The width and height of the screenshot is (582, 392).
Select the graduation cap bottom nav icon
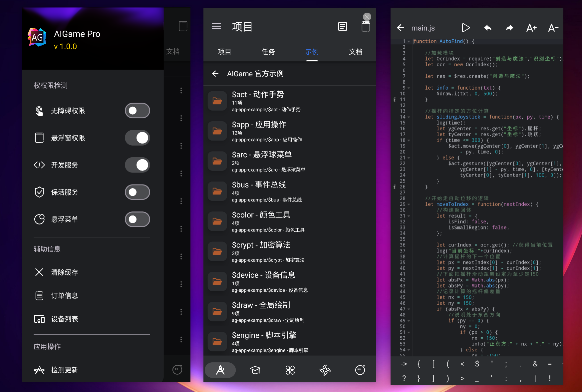coord(255,370)
